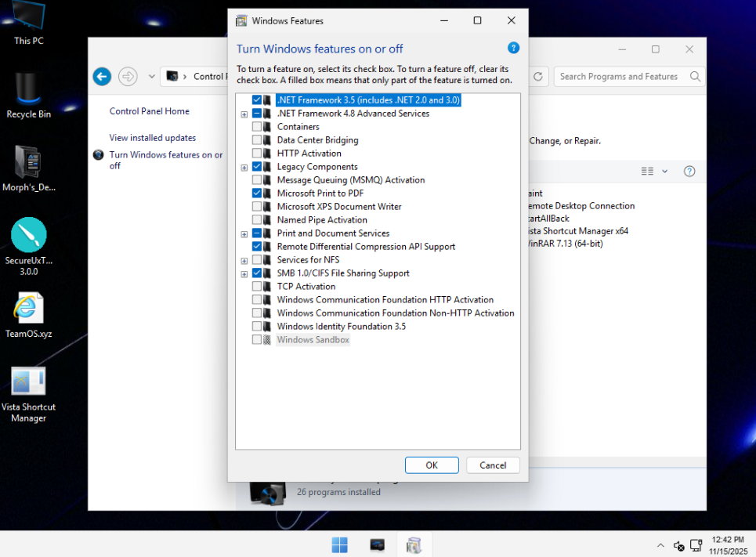
Task: Check the TCP Activation checkbox
Action: point(257,287)
